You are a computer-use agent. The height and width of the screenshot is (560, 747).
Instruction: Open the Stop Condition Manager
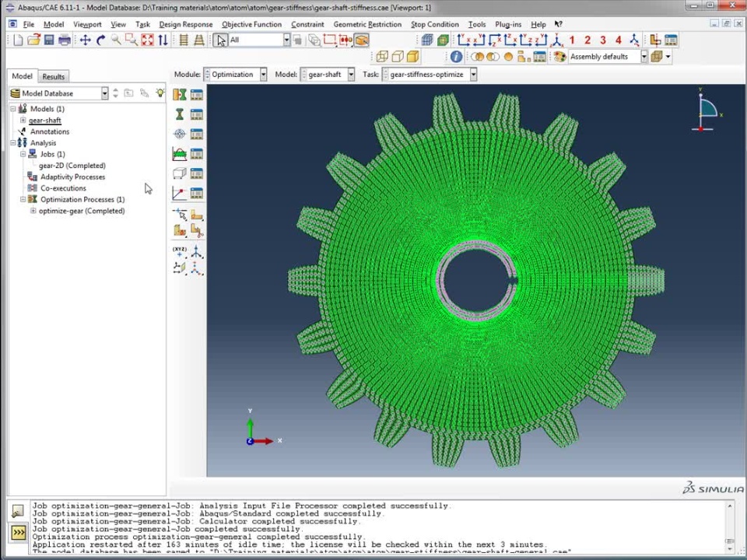click(196, 193)
